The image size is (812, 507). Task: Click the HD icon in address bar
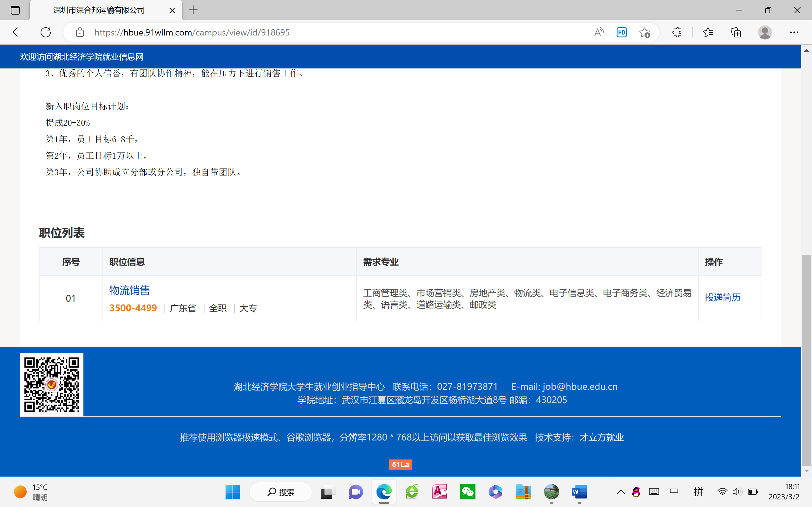621,32
